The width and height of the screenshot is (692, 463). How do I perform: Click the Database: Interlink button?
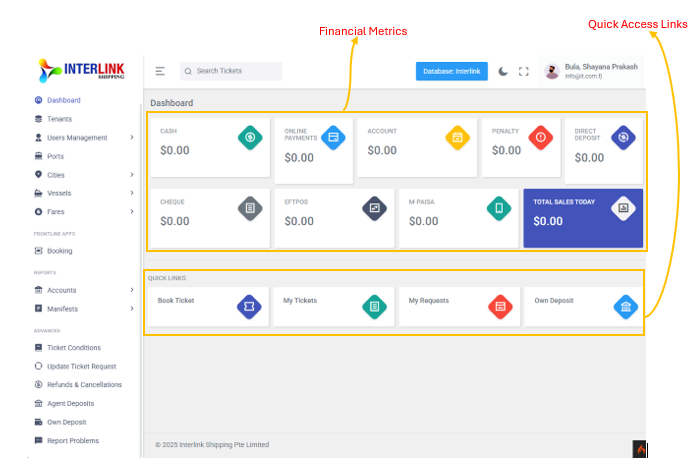(451, 71)
